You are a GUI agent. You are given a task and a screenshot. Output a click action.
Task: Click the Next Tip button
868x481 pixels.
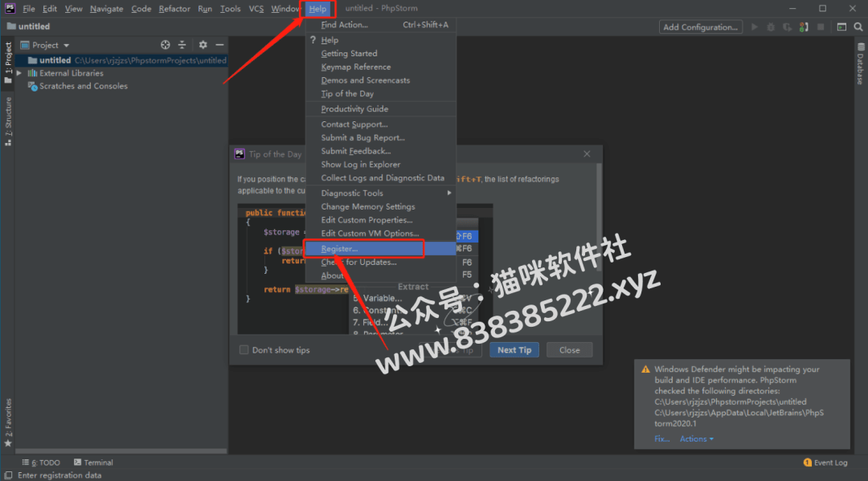(x=514, y=350)
